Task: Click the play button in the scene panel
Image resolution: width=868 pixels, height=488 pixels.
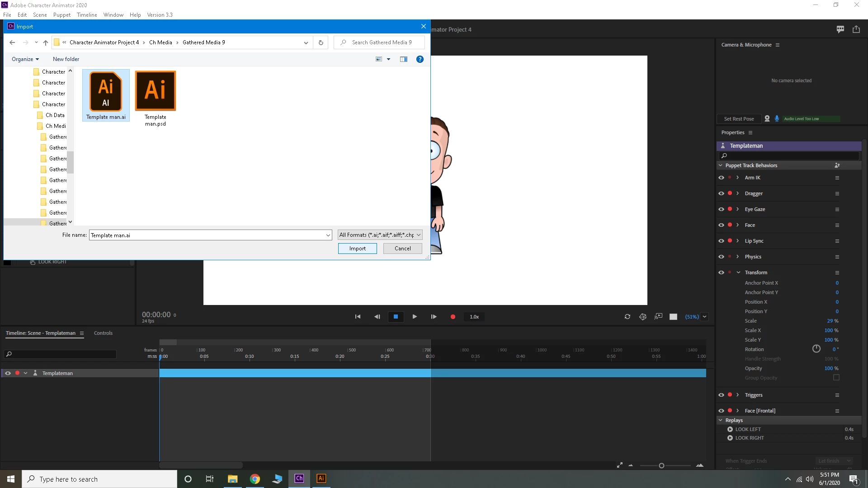Action: 415,317
